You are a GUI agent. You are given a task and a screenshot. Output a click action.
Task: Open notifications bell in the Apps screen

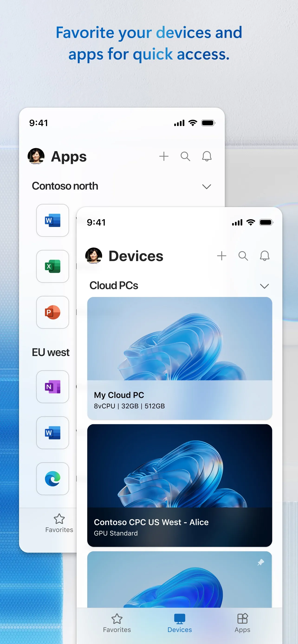(x=207, y=156)
